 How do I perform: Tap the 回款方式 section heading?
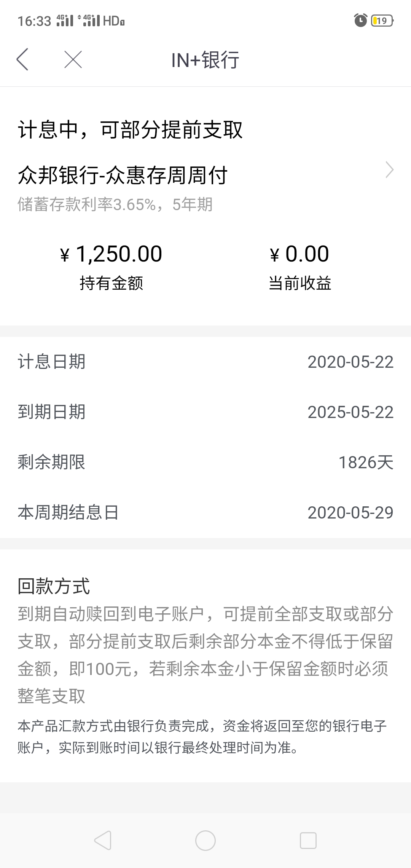coord(54,586)
